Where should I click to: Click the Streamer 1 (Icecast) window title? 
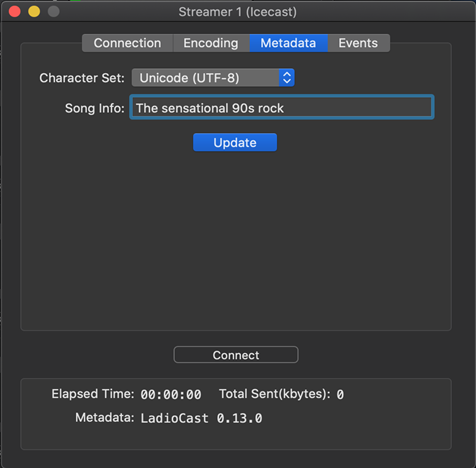tap(238, 12)
